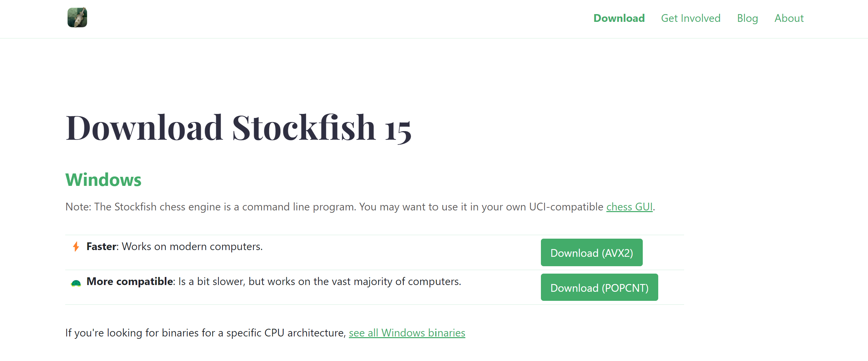This screenshot has height=361, width=868.
Task: Click the Stockfish logo icon
Action: 77,17
